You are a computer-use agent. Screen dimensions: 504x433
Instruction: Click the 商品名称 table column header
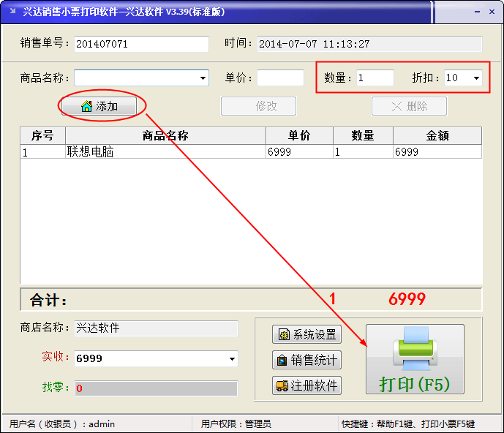pos(165,135)
